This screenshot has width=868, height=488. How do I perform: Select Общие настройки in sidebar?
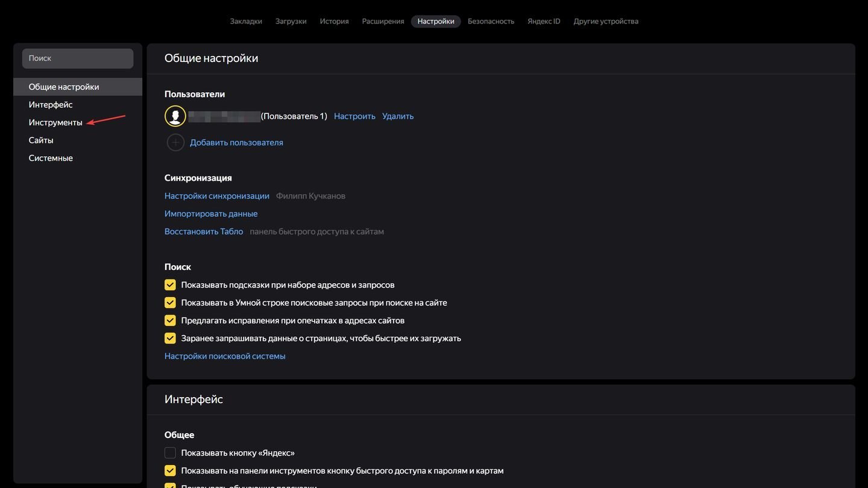tap(78, 87)
